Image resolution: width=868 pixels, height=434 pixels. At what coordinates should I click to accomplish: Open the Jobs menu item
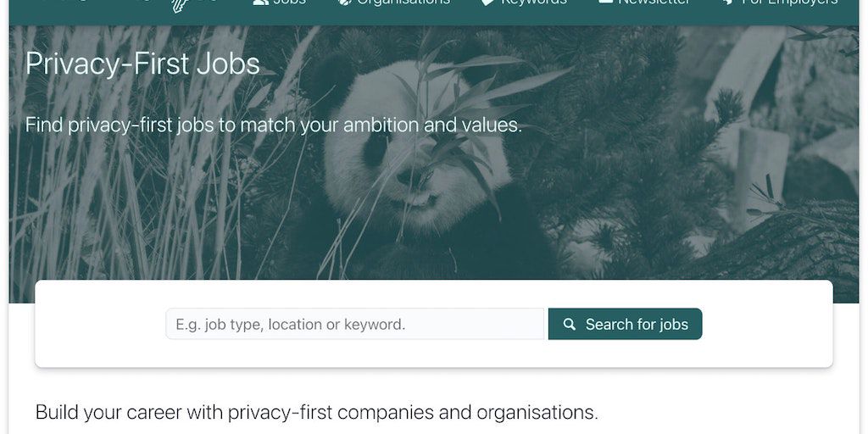tap(289, 3)
